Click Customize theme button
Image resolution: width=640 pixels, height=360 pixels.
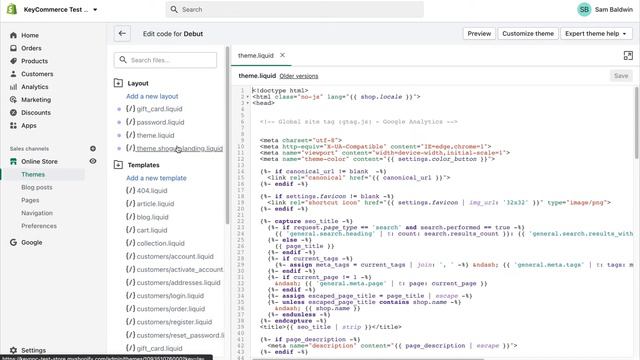coord(528,34)
